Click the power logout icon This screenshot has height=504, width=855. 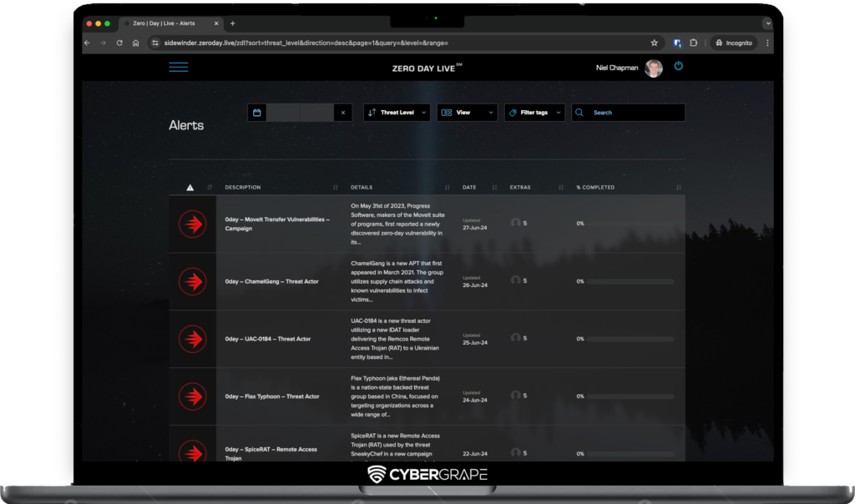point(678,66)
